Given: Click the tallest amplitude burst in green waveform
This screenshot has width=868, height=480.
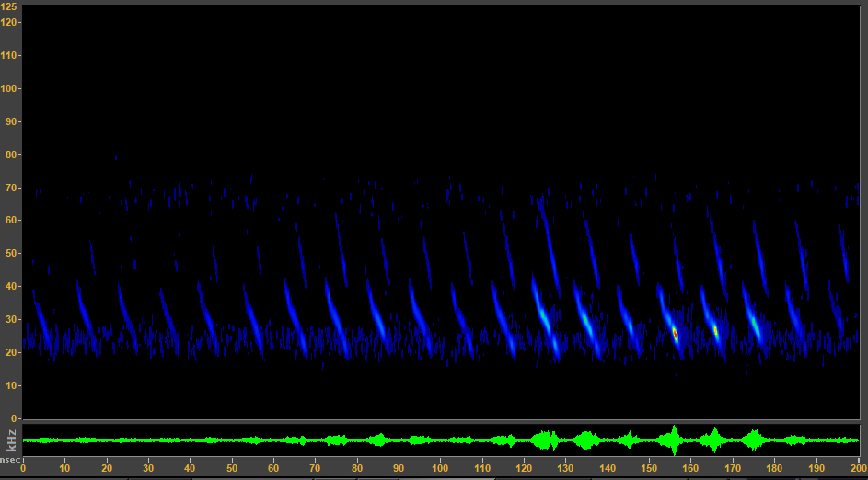Looking at the screenshot, I should [x=674, y=440].
